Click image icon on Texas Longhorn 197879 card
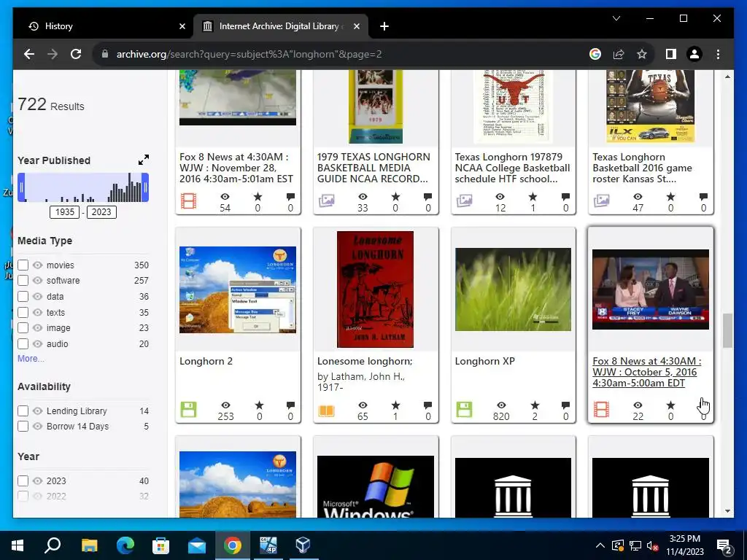This screenshot has height=560, width=747. click(465, 201)
